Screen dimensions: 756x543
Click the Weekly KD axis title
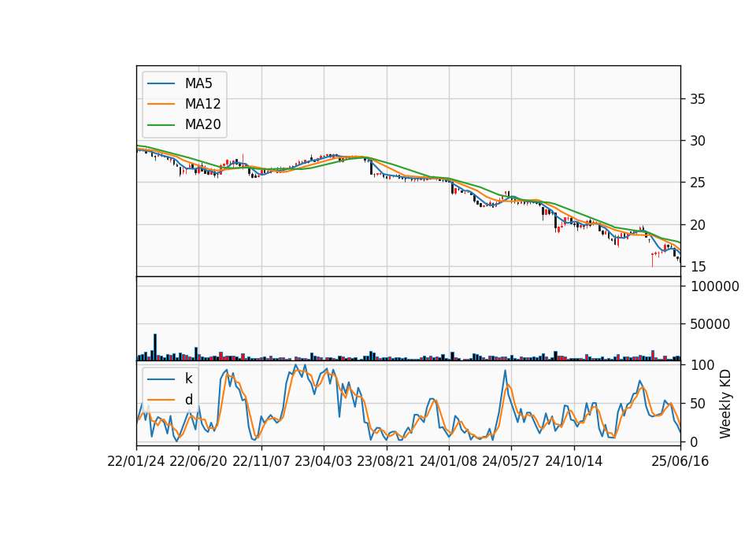tap(725, 404)
